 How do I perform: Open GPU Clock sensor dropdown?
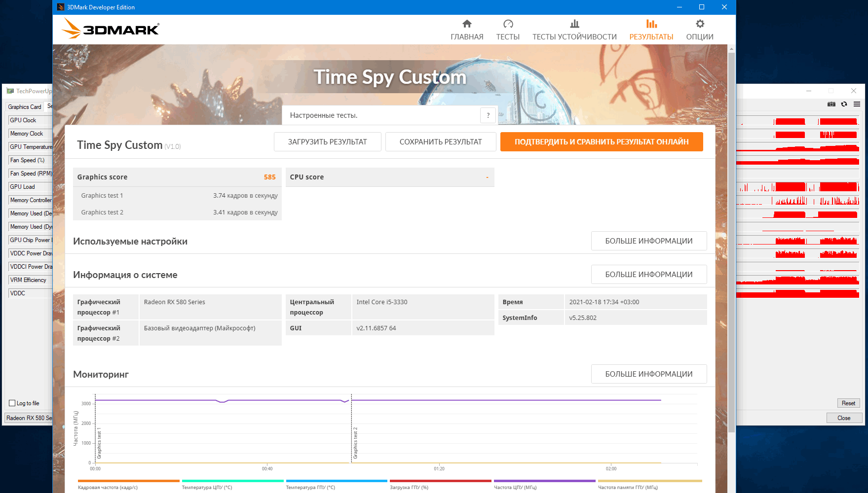pyautogui.click(x=31, y=120)
